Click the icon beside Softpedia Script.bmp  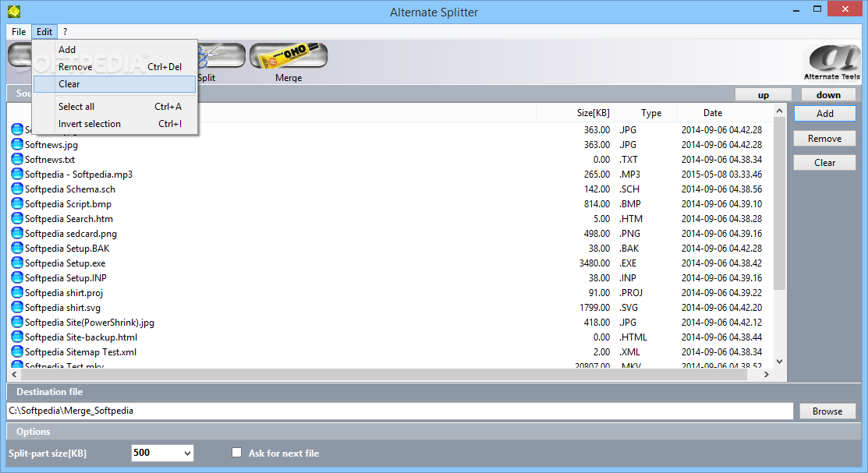coord(17,203)
